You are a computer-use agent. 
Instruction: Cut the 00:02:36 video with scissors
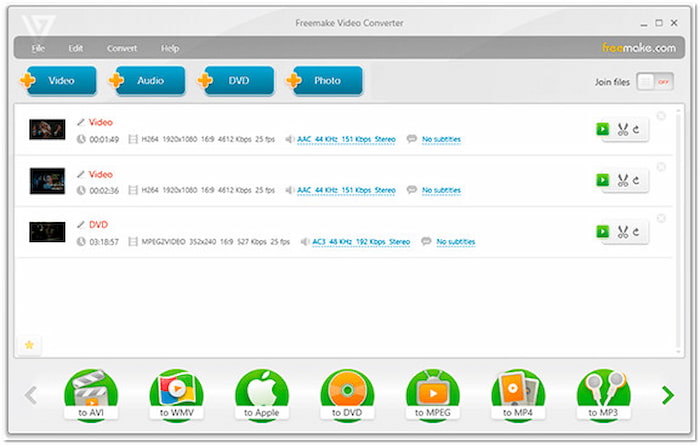point(623,180)
